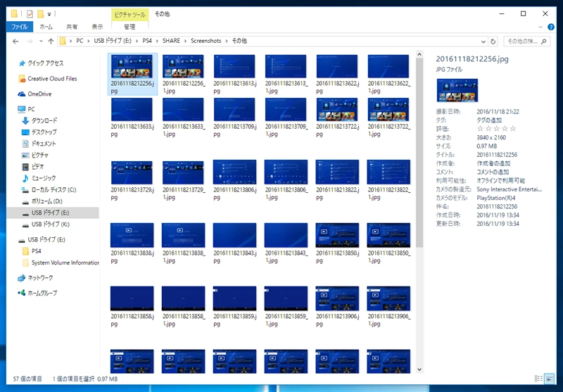563x392 pixels.
Task: Expand the address bar history dropdown
Action: (x=483, y=42)
